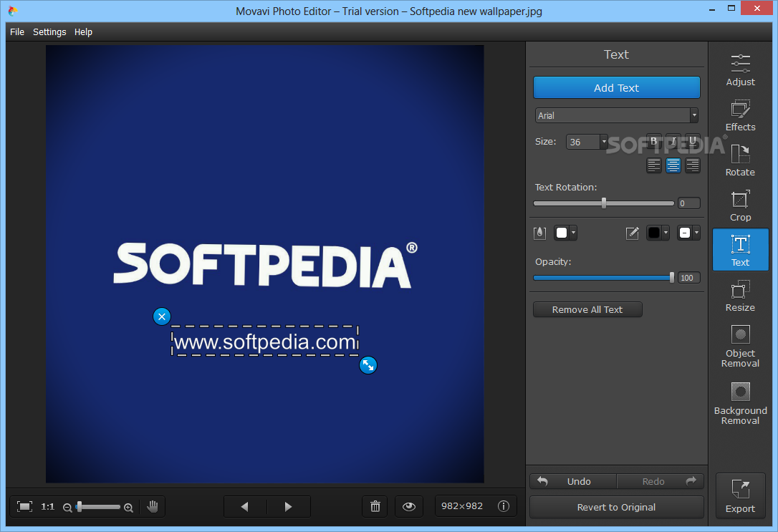778x532 pixels.
Task: Open the Background Removal tool
Action: (740, 404)
